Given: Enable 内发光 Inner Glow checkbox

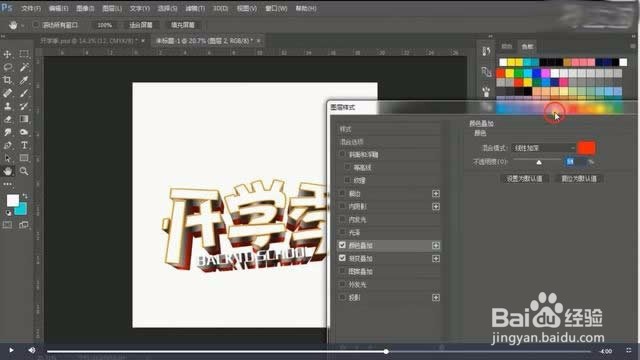Looking at the screenshot, I should point(342,219).
